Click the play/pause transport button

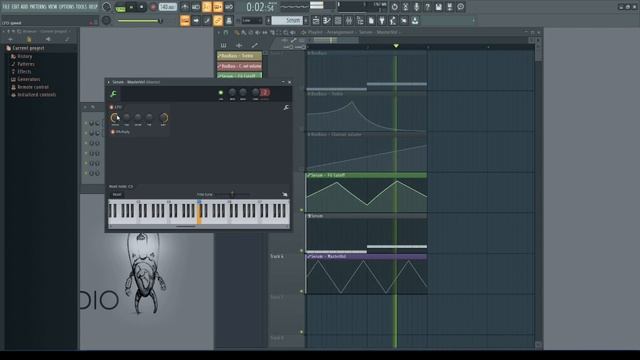click(x=131, y=7)
